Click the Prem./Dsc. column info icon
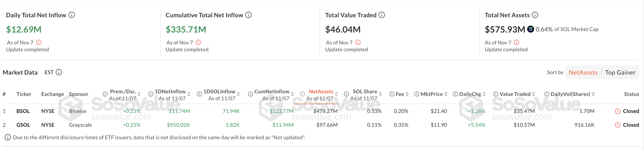 [x=105, y=94]
